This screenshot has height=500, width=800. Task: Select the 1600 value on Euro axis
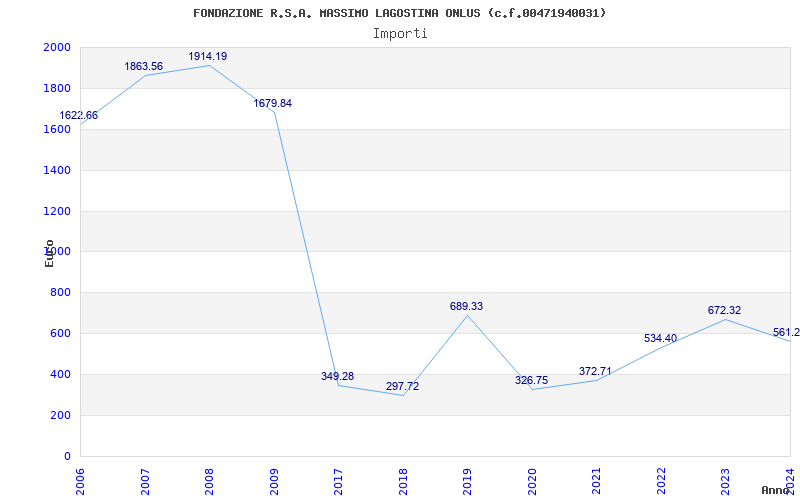click(57, 129)
